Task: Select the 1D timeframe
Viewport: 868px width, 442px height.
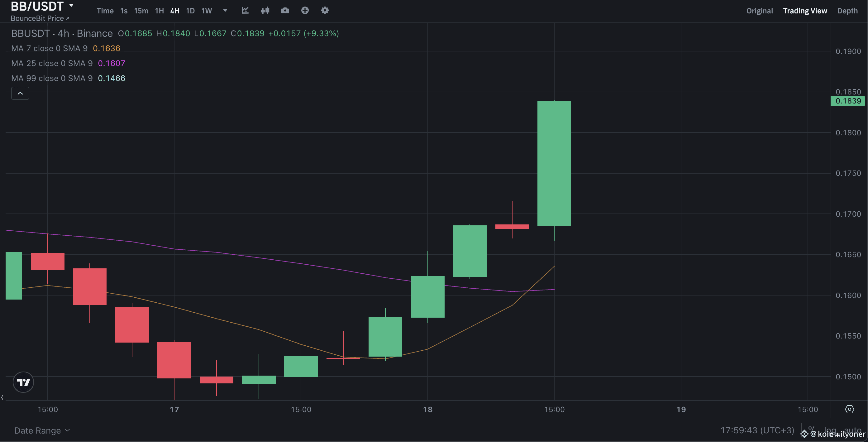Action: (x=190, y=11)
